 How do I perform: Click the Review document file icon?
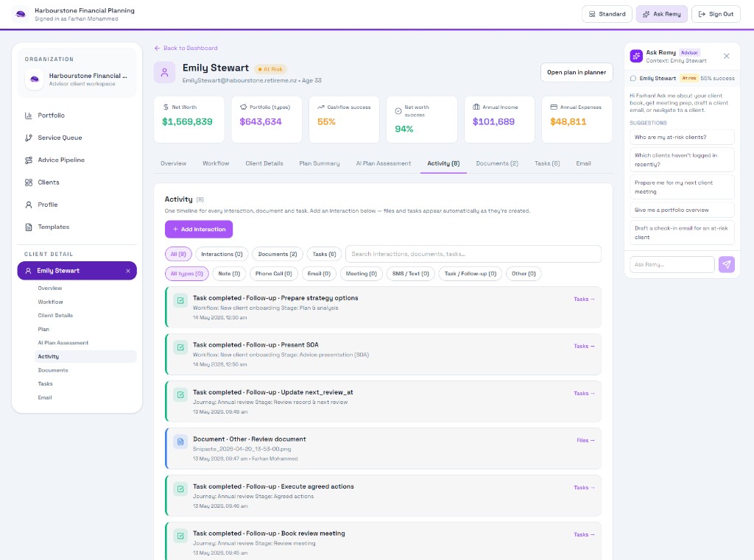(180, 442)
